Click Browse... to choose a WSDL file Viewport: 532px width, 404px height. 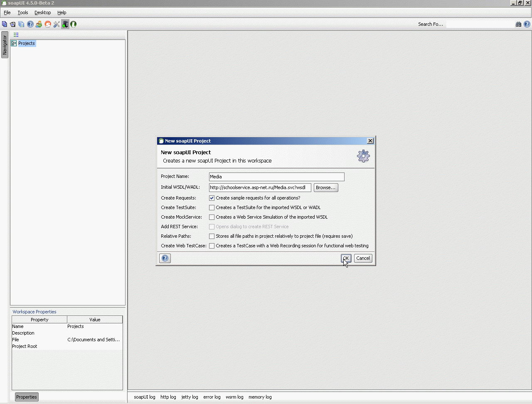[326, 187]
